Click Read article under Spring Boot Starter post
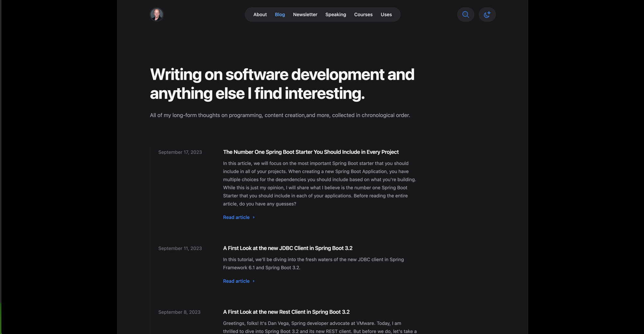This screenshot has height=334, width=644. pyautogui.click(x=236, y=217)
